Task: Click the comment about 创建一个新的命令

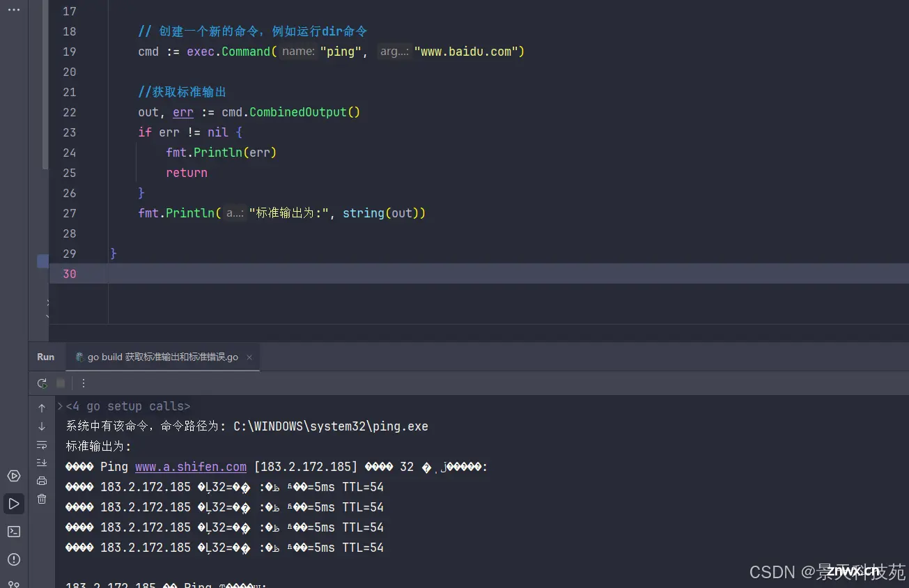Action: 253,31
